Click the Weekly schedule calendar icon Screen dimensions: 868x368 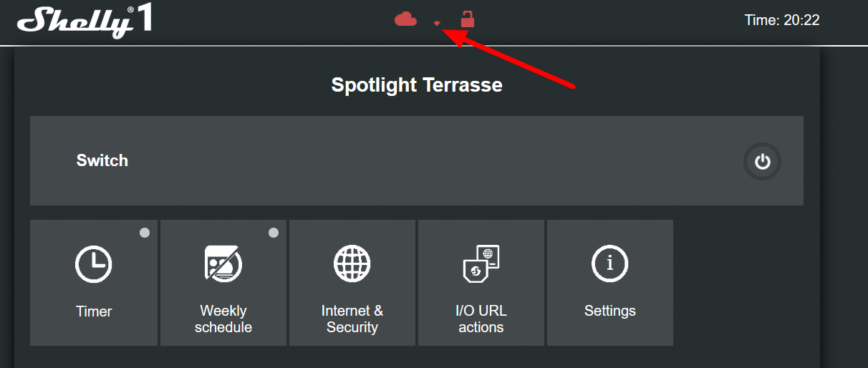point(223,263)
